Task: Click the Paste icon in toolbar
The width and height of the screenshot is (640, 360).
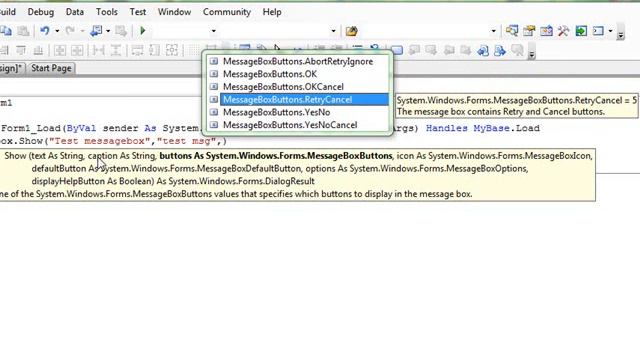Action: coord(24,31)
